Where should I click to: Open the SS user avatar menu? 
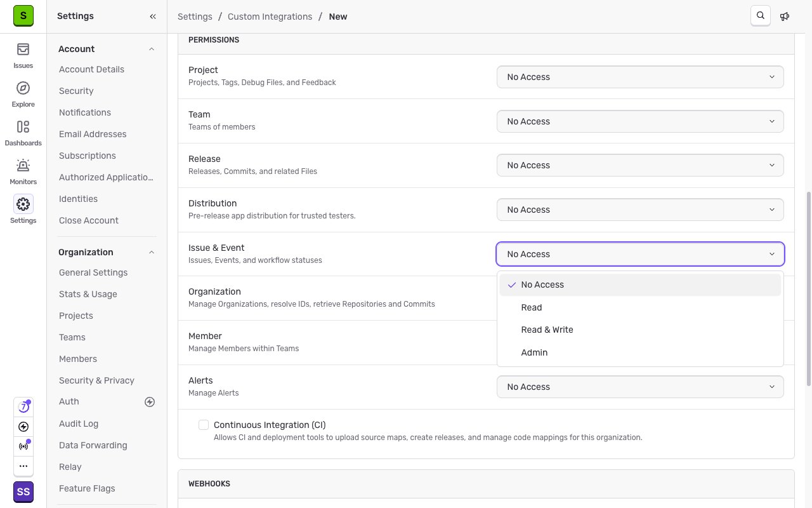click(23, 492)
